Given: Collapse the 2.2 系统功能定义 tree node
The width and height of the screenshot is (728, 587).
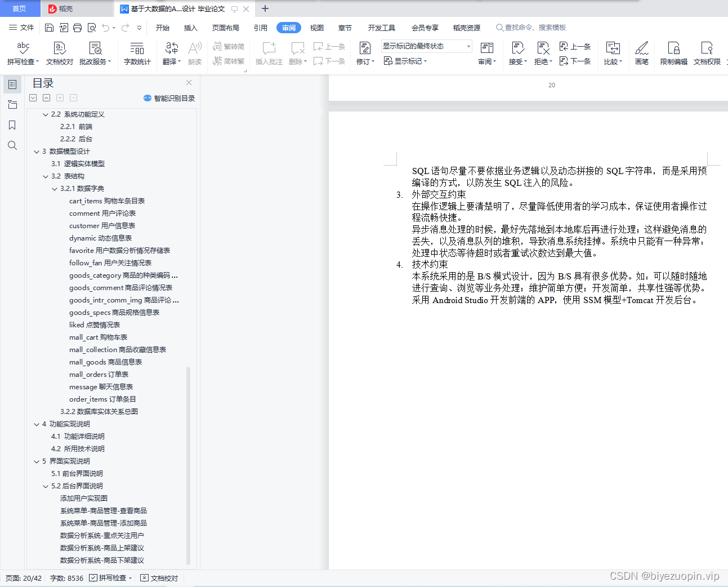Looking at the screenshot, I should tap(46, 114).
